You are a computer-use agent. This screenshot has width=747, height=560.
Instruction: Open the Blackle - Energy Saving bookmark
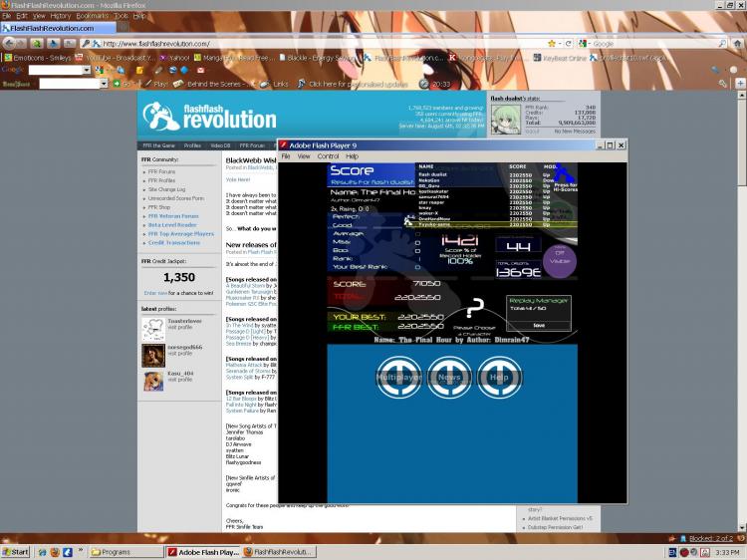coord(318,58)
